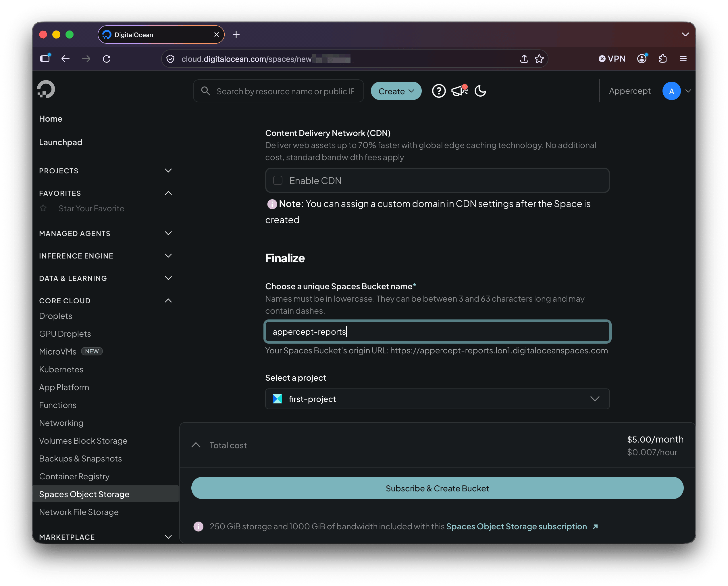Bookmark page with star icon

click(539, 59)
